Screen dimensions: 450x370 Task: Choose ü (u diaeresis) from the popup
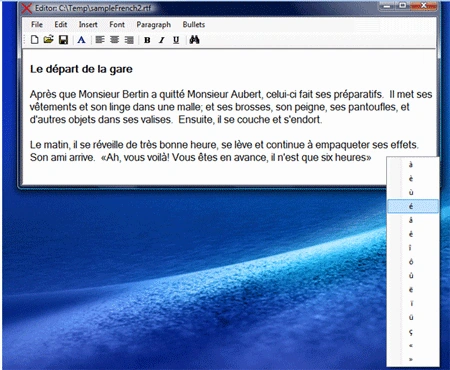pyautogui.click(x=413, y=317)
